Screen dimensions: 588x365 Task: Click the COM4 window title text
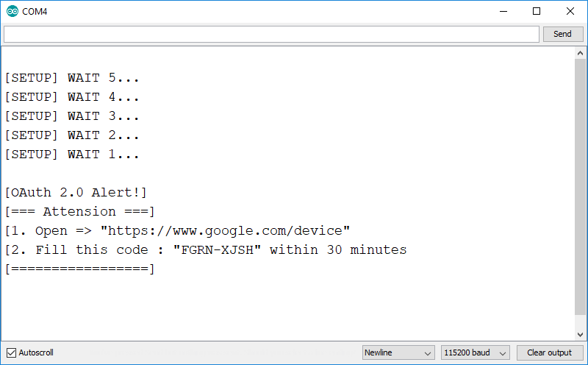pos(35,12)
